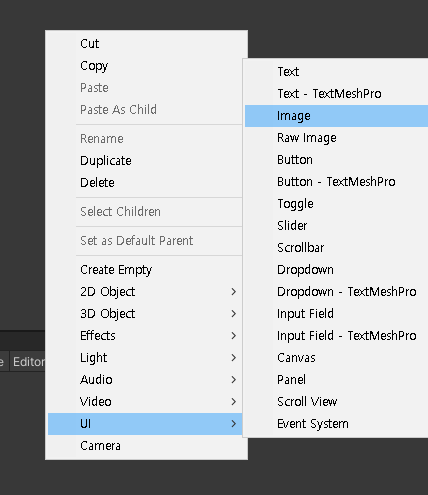Create an Input Field - TextMeshPro

336,336
